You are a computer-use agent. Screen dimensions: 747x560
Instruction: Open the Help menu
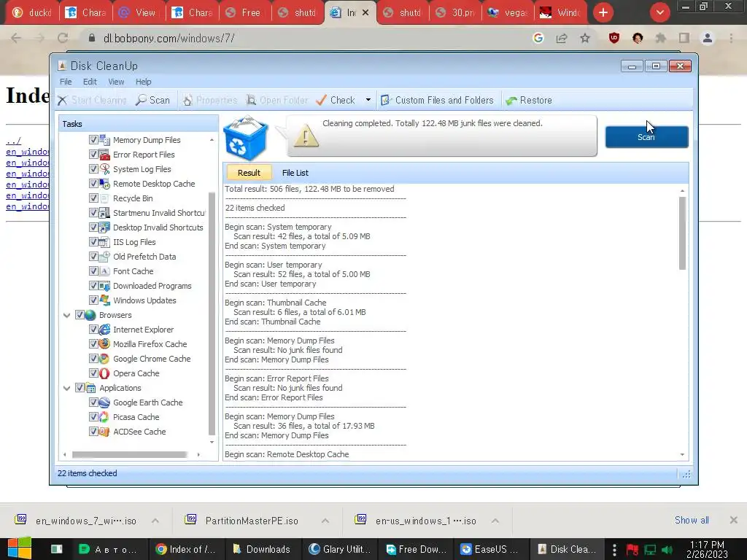(x=143, y=82)
